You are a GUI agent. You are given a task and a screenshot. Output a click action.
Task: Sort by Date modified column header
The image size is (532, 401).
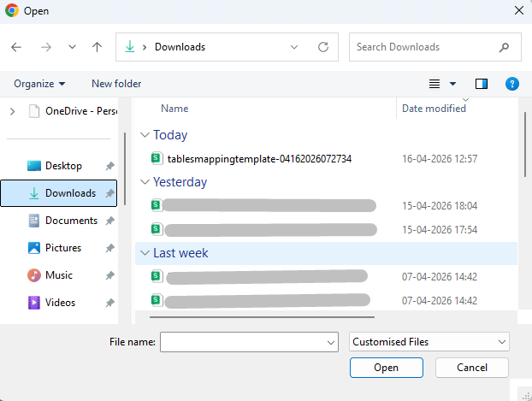434,109
